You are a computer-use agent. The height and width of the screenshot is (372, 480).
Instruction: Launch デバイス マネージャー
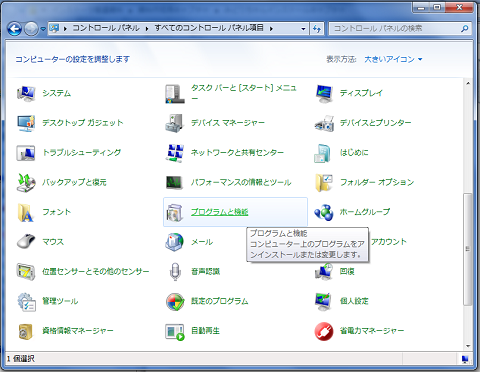click(x=215, y=123)
